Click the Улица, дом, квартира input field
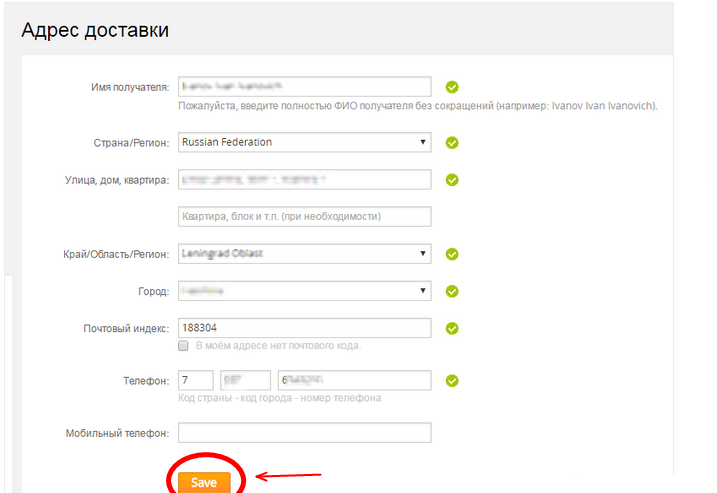Viewport: 717px width, 493px height. pyautogui.click(x=305, y=179)
